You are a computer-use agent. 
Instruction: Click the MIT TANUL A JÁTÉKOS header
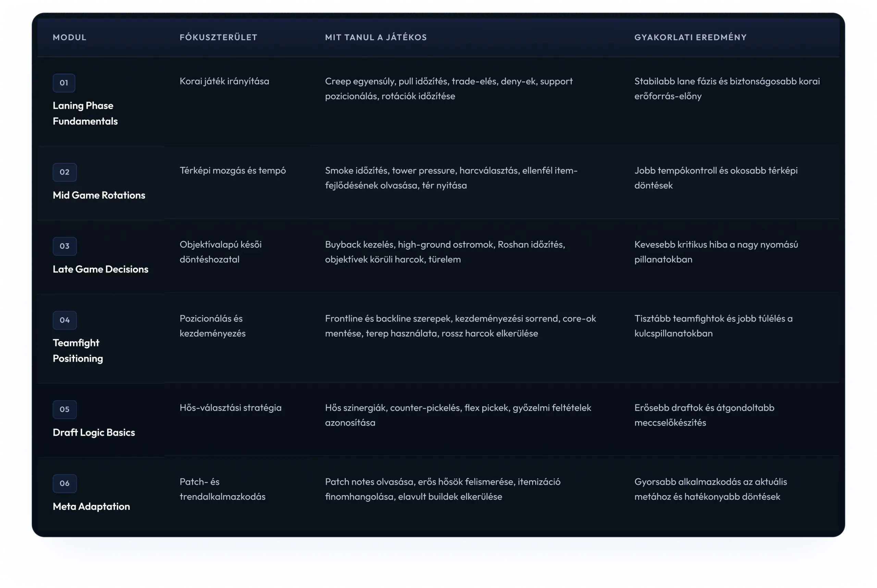(x=376, y=38)
